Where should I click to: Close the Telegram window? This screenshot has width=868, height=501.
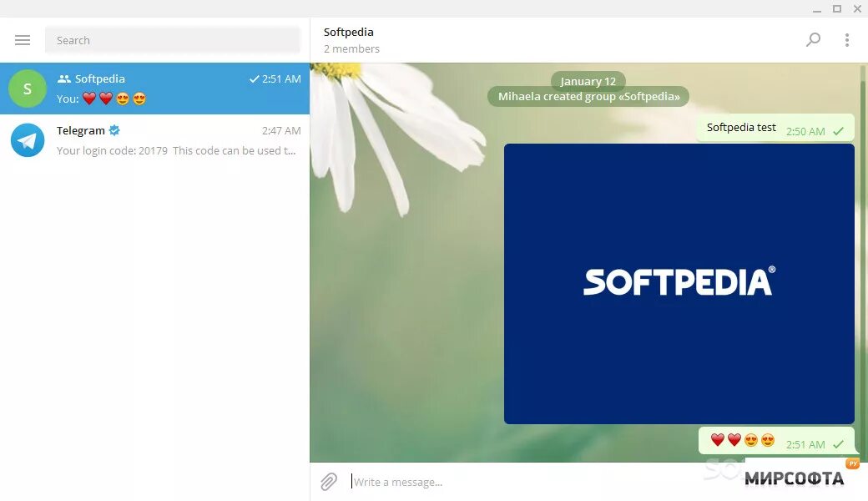tap(857, 9)
